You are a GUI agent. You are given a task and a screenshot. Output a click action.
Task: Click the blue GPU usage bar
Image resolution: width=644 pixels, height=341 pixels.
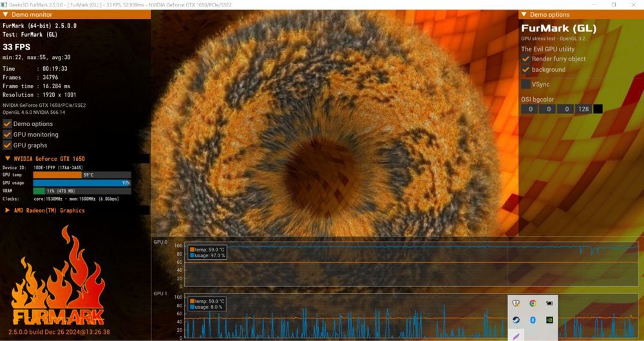click(x=82, y=183)
